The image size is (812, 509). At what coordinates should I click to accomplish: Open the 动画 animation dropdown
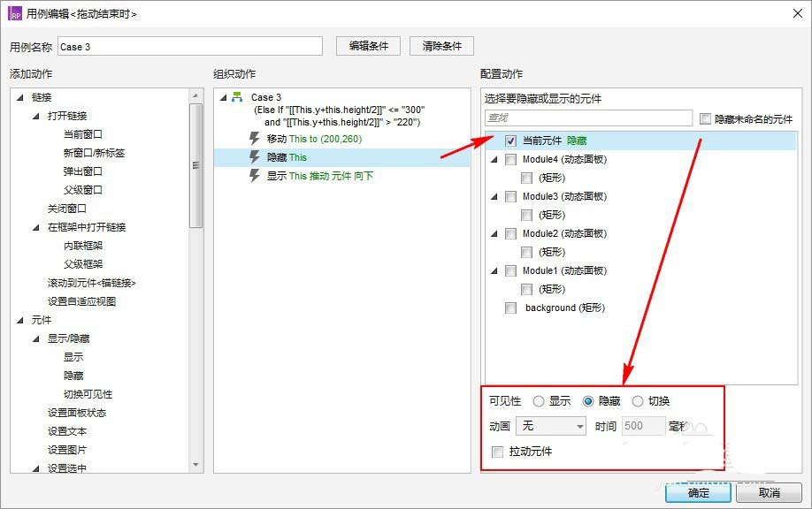pyautogui.click(x=551, y=426)
